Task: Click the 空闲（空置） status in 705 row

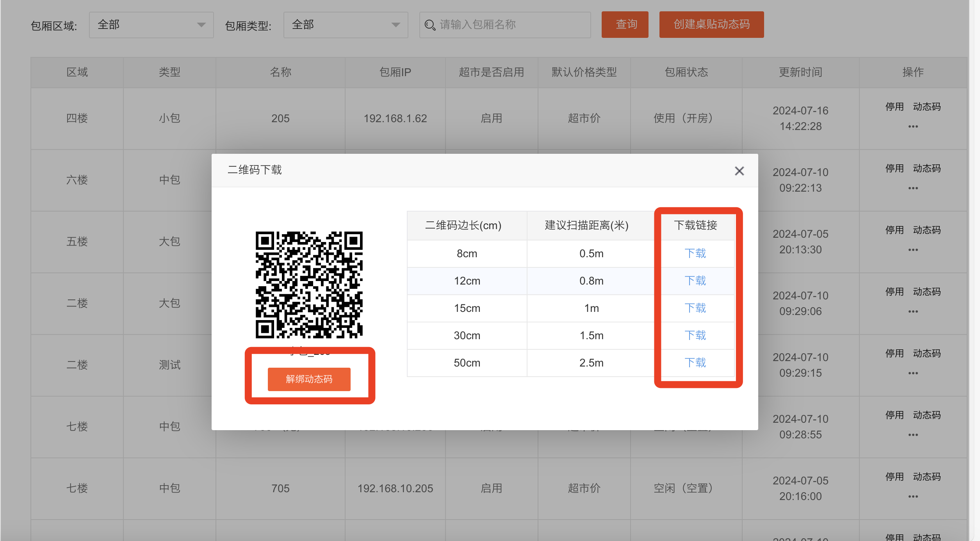Action: coord(686,488)
